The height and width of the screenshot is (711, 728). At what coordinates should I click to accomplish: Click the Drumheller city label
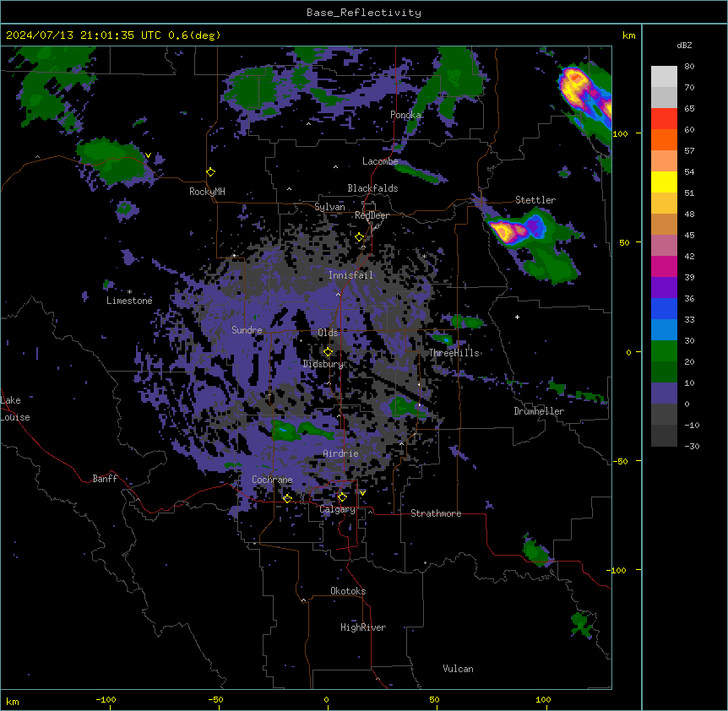coord(539,411)
